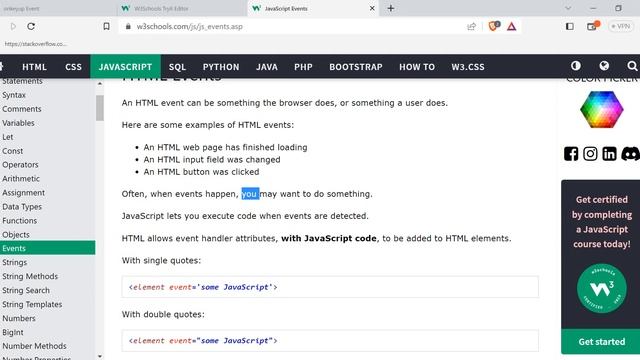Switch to the W3Schools Tryit Editor tab
Screen dimensions: 640x360
pos(182,8)
